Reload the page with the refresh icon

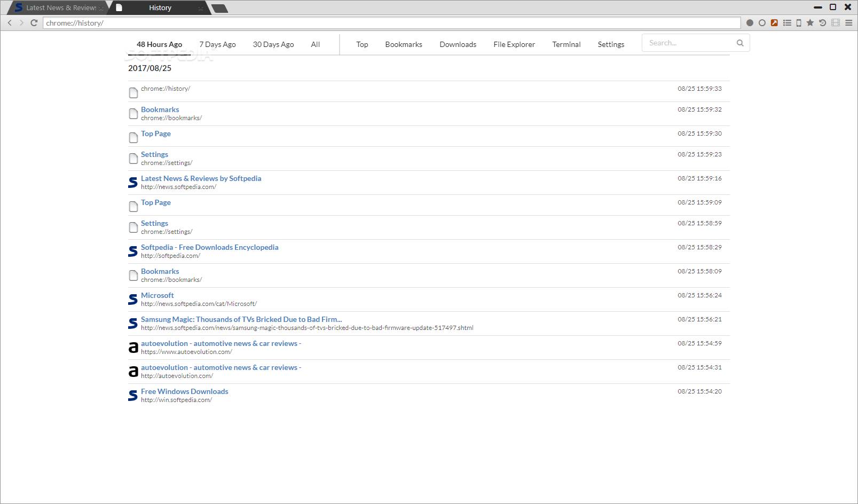pyautogui.click(x=34, y=23)
